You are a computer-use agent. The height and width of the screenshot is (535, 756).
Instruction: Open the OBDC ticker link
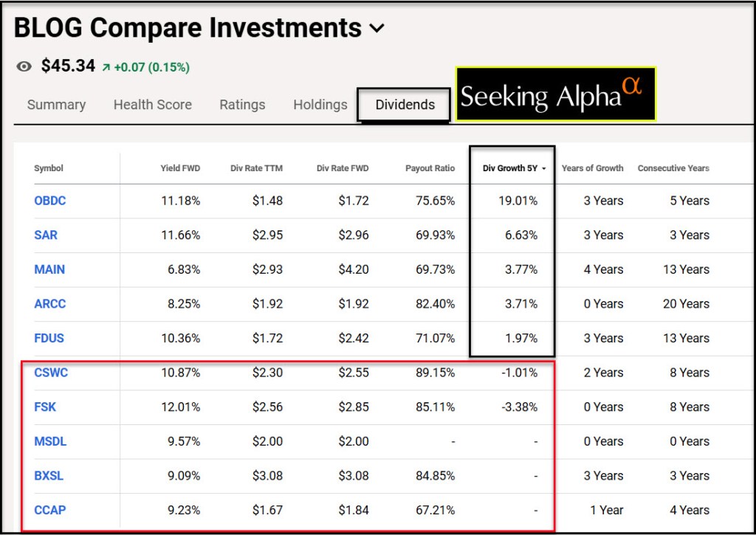click(x=50, y=201)
